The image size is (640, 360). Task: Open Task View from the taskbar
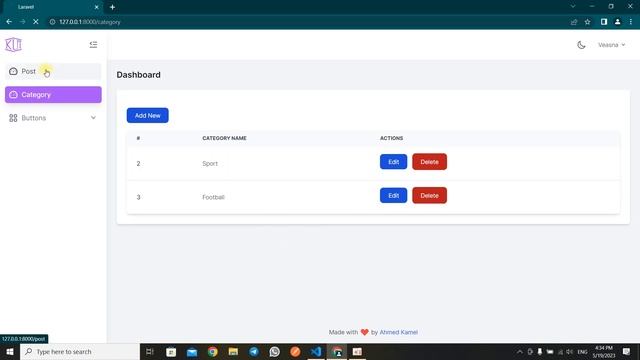click(x=150, y=352)
